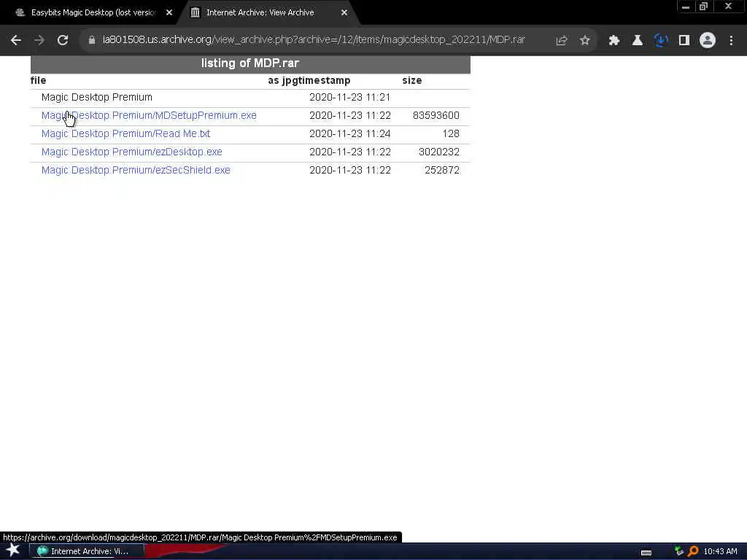Click the size value 128
The image size is (747, 560).
(451, 134)
